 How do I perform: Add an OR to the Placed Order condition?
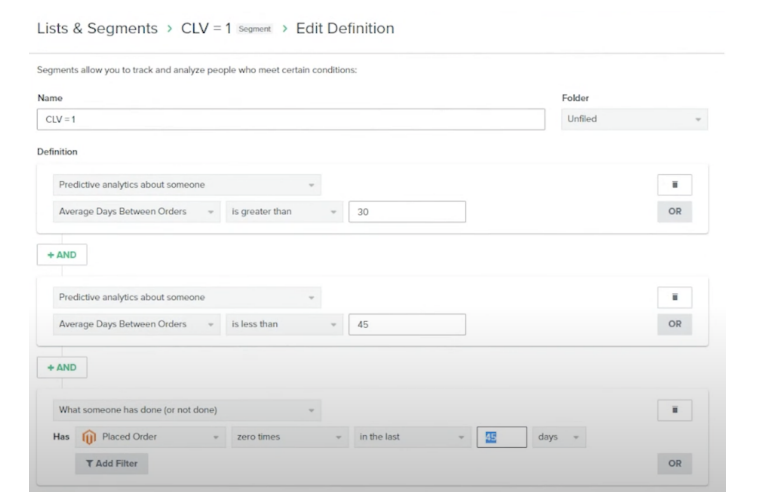point(674,464)
